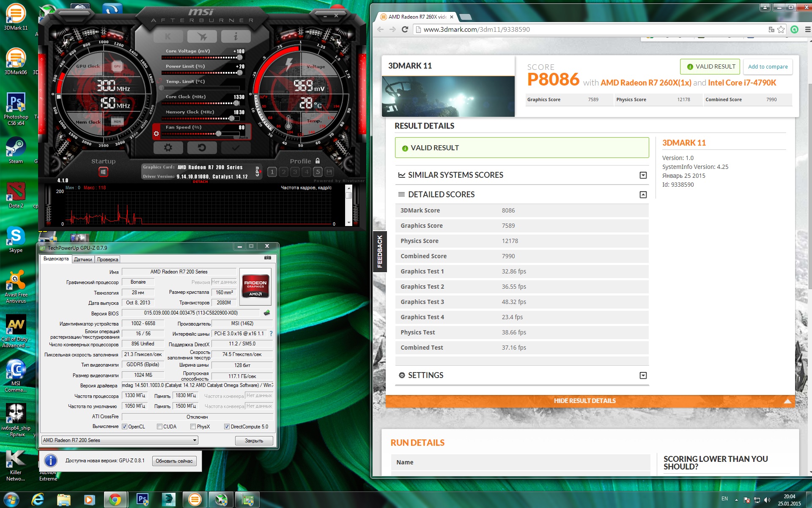This screenshot has width=812, height=508.
Task: Show hidden icons in the system tray
Action: tap(736, 500)
